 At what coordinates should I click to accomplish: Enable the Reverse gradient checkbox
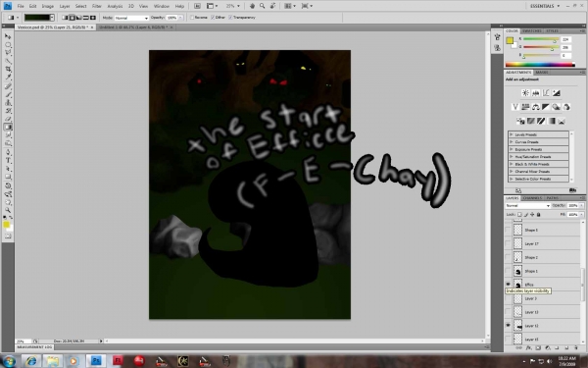click(x=192, y=18)
